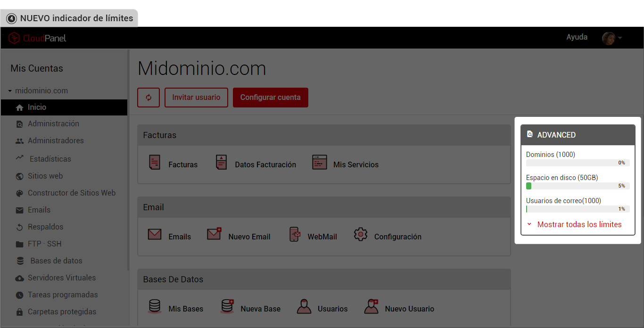Select Estadísticas in the sidebar
This screenshot has width=644, height=328.
(50, 159)
